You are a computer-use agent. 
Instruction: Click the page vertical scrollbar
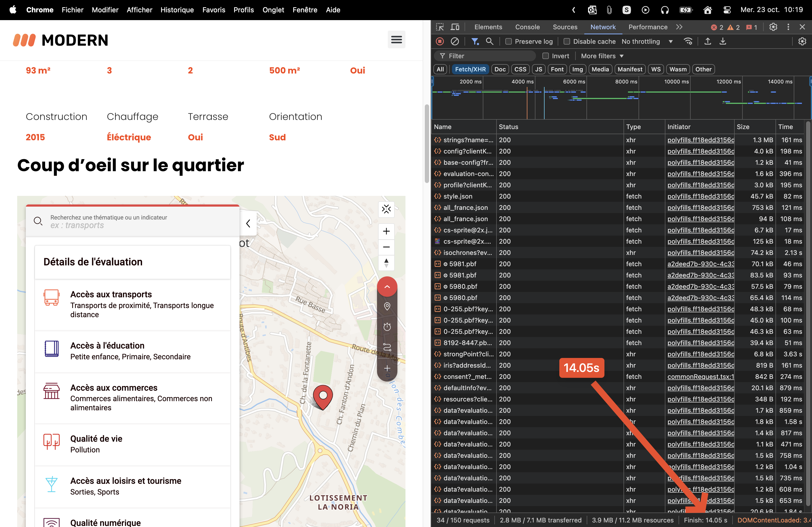coord(426,144)
